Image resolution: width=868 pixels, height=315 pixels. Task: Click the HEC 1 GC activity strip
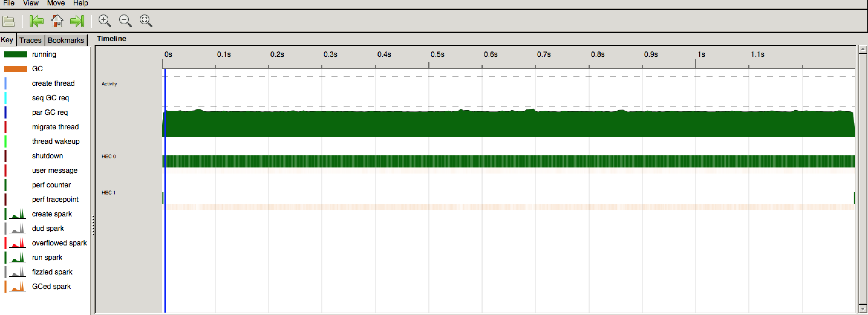point(509,206)
